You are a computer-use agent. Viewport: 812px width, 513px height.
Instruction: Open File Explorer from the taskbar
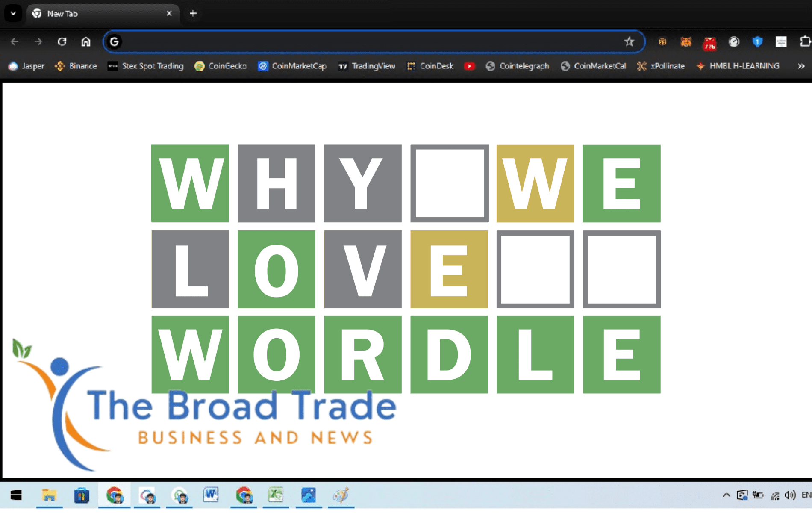[x=49, y=495]
